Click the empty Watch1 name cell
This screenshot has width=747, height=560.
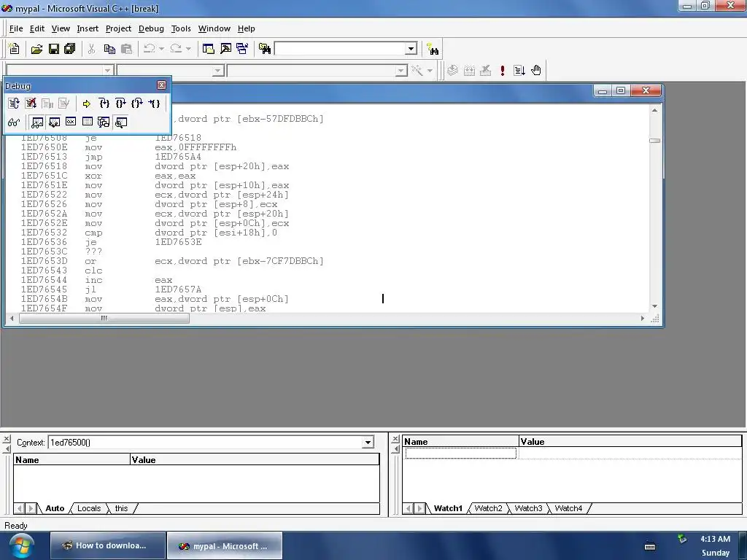460,454
